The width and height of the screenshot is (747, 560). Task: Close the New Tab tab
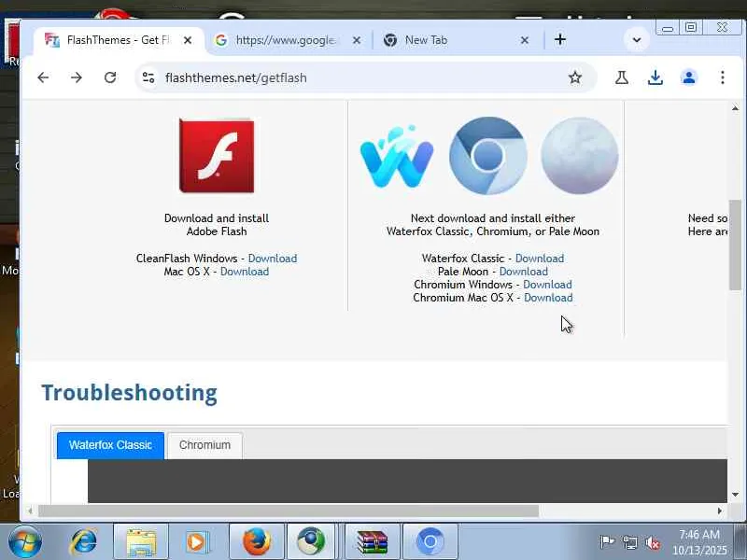coord(525,40)
